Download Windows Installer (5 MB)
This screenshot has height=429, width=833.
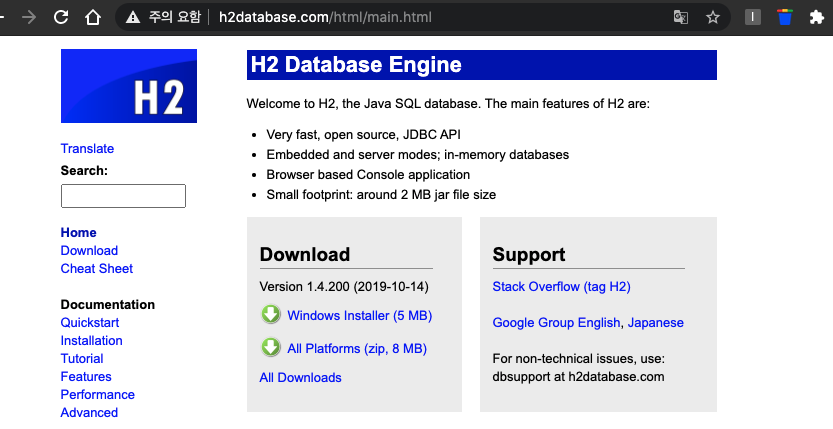[x=360, y=315]
